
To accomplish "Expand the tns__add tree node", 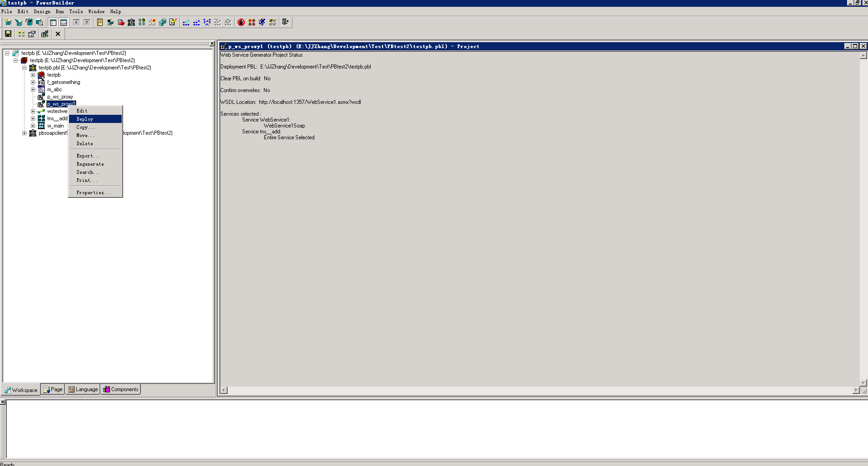I will click(33, 118).
